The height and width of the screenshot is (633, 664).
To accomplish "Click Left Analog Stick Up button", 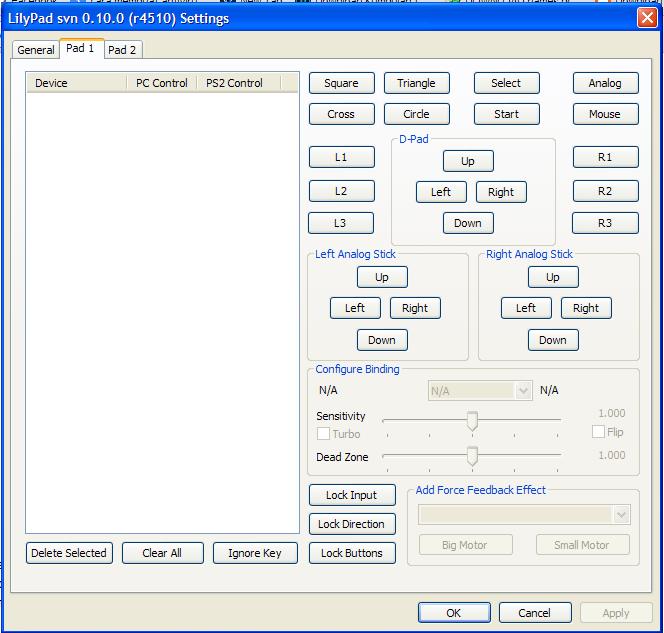I will pyautogui.click(x=382, y=277).
